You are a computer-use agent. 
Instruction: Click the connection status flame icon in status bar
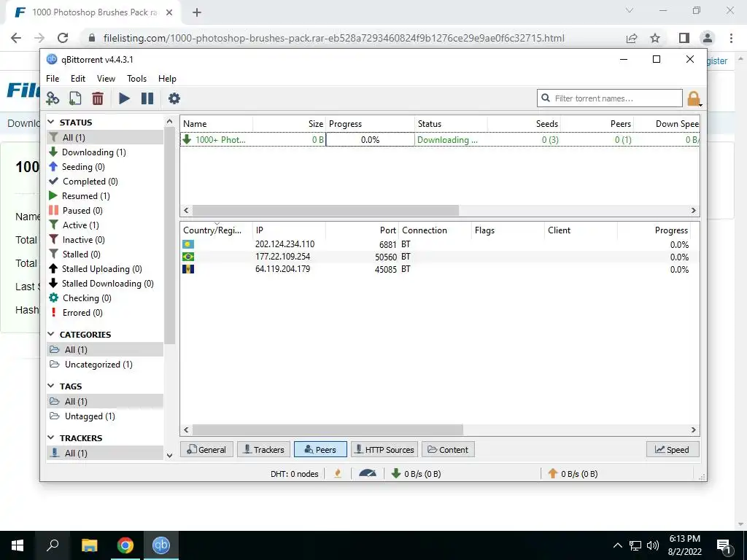(338, 473)
